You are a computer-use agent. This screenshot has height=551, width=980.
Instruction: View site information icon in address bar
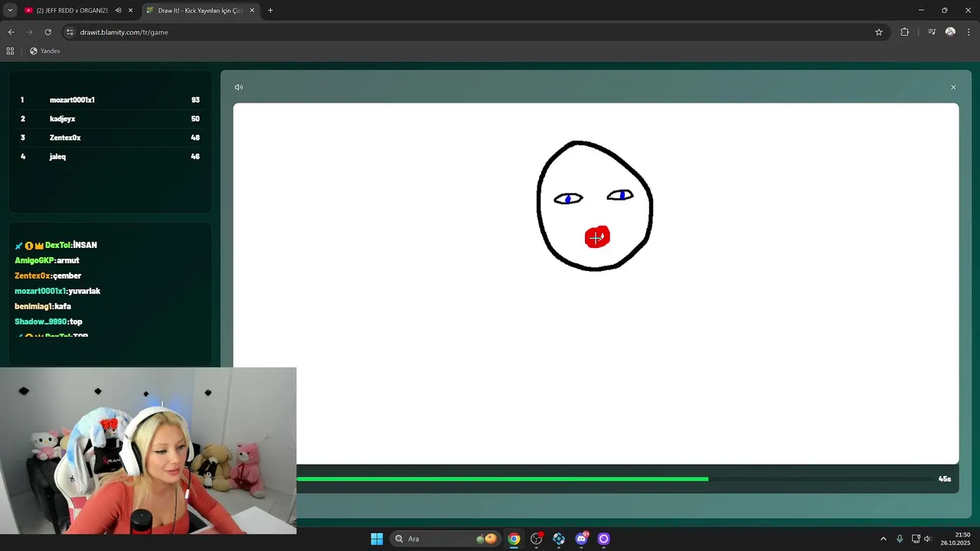(x=70, y=32)
